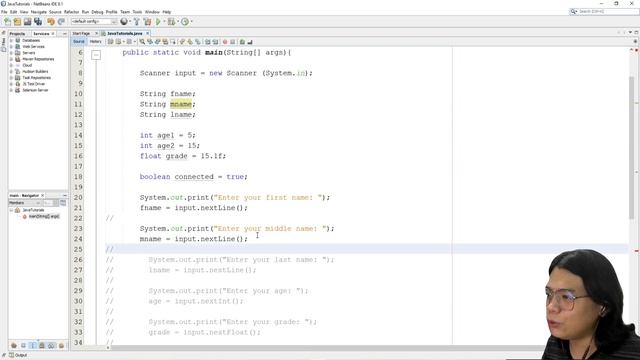Close the Start Page tab
The image size is (640, 360).
pos(96,33)
